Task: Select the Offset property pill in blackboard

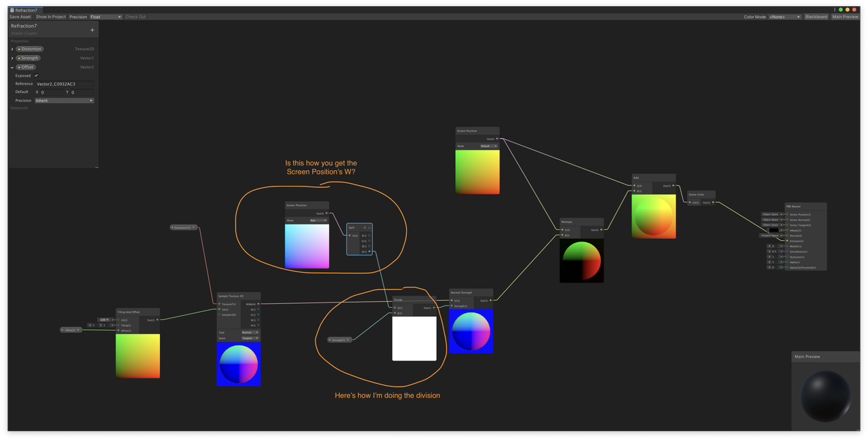Action: (26, 67)
